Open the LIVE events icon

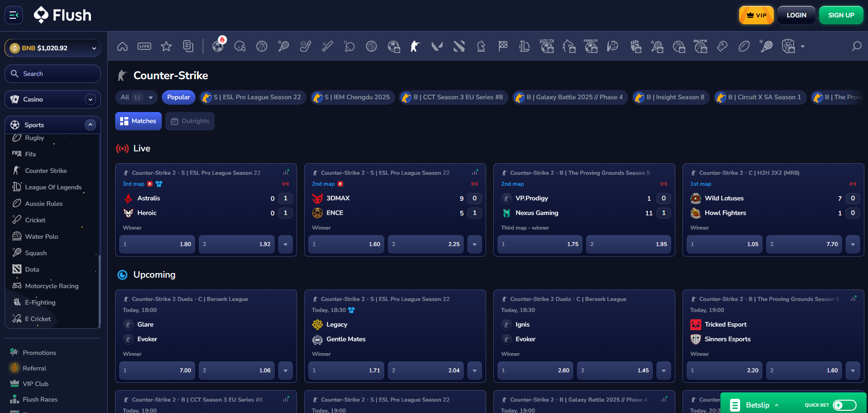144,46
